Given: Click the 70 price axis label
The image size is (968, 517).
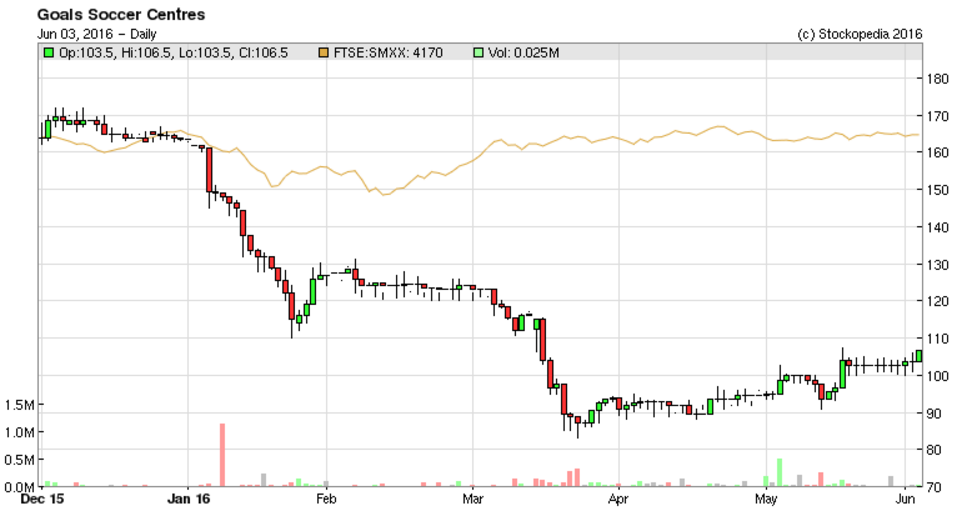Looking at the screenshot, I should point(933,487).
